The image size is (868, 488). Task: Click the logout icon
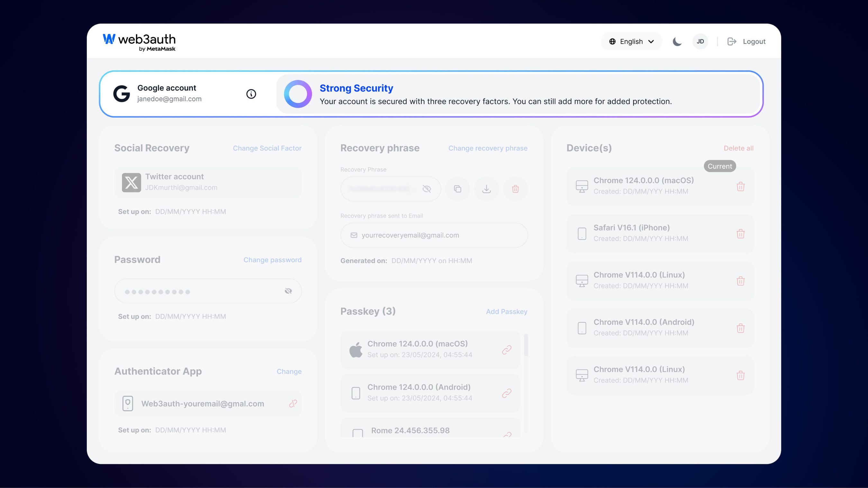click(732, 41)
